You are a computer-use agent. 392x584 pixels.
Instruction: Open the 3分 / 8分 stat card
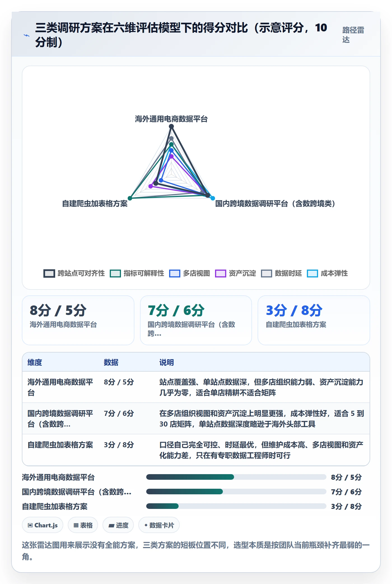[314, 320]
